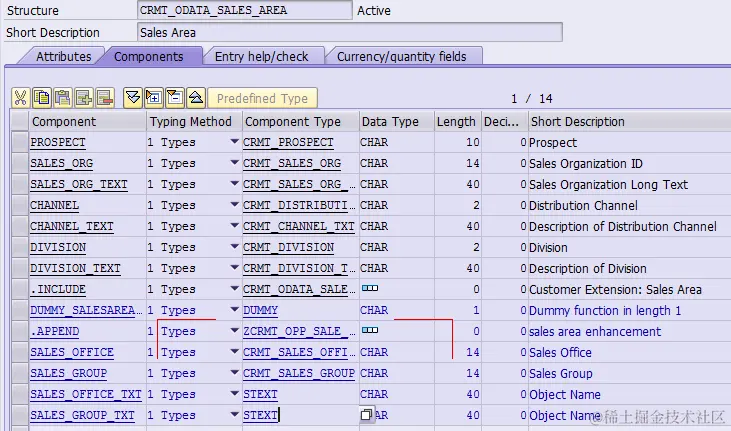Screen dimensions: 731x431
Task: Click the Structure name field CRMT_ODATA_SALES_AREA
Action: pos(245,10)
